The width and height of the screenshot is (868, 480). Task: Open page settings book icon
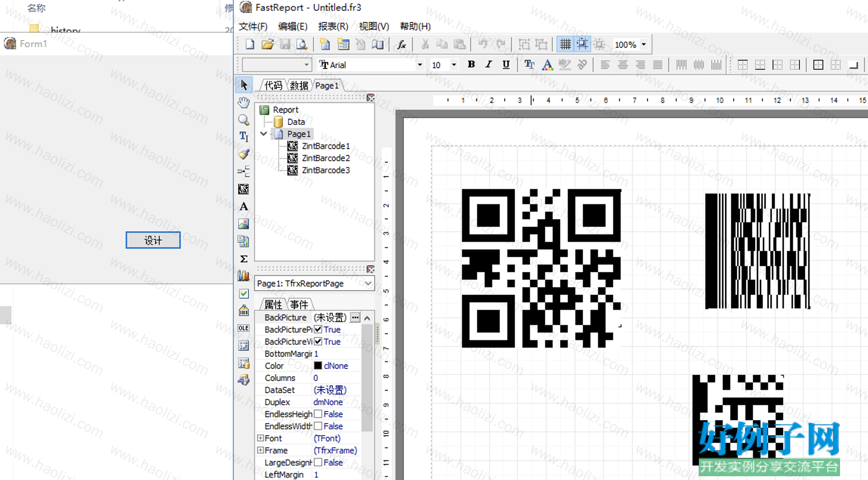[378, 45]
